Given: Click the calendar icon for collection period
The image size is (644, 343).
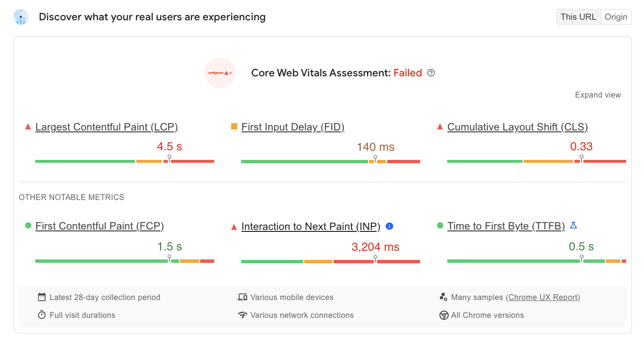Looking at the screenshot, I should (x=43, y=297).
